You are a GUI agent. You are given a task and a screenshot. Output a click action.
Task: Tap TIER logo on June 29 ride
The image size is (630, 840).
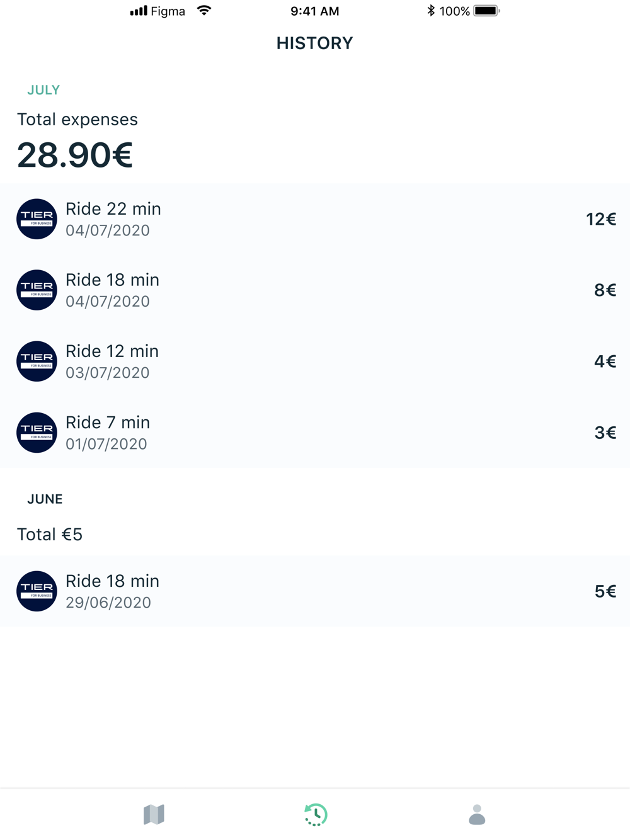(x=37, y=591)
